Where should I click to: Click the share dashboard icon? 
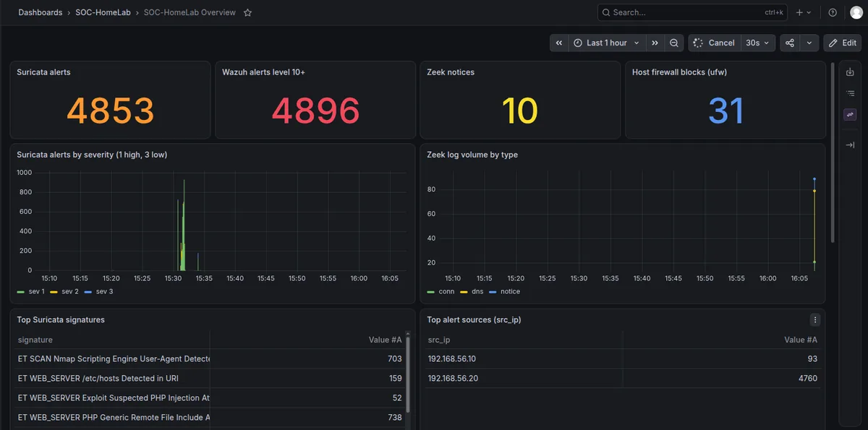coord(789,43)
